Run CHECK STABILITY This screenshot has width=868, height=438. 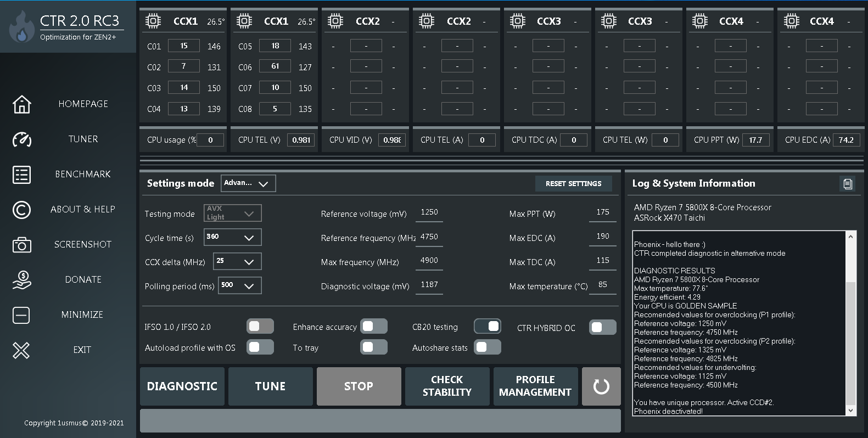coord(447,386)
